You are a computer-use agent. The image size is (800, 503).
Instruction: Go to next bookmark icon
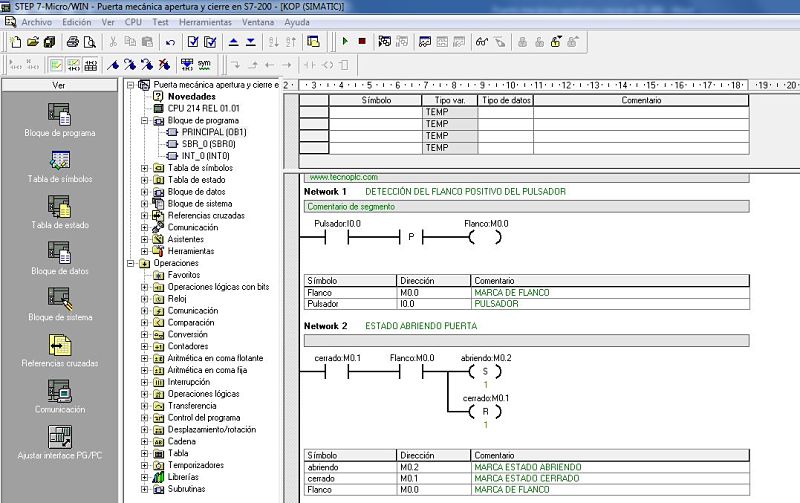[x=130, y=65]
